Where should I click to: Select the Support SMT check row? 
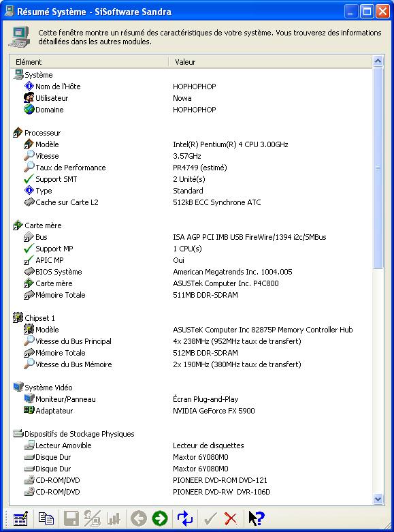pos(191,179)
